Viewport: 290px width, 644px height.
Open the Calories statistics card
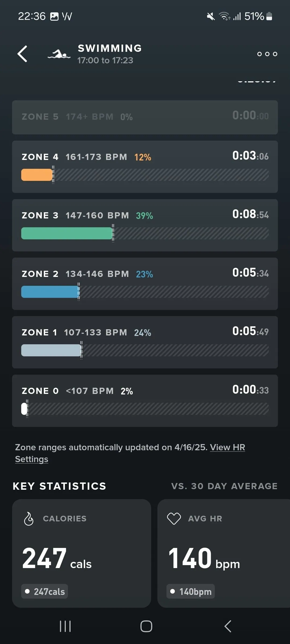click(x=82, y=553)
